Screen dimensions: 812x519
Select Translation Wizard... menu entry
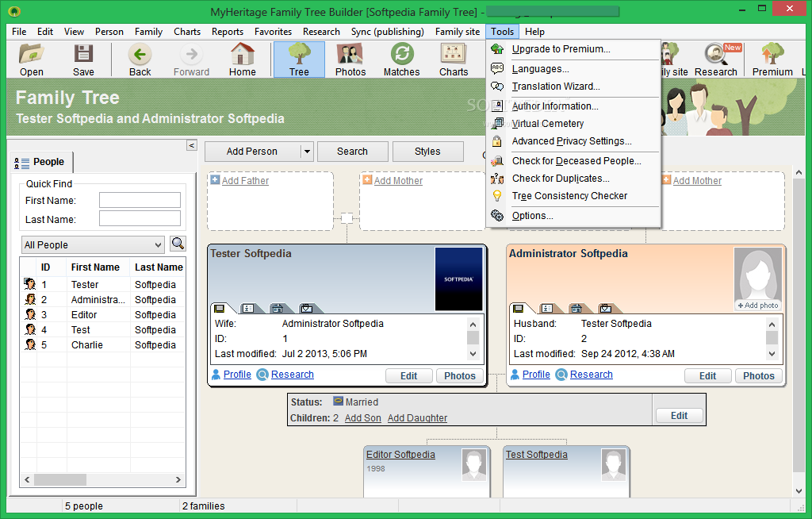[573, 86]
